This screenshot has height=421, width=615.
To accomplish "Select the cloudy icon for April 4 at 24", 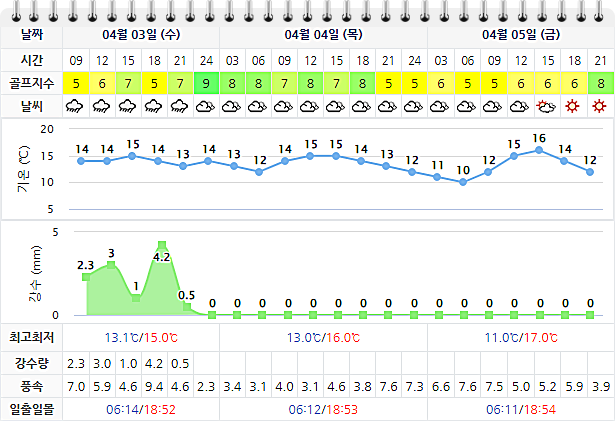I will pyautogui.click(x=413, y=106).
